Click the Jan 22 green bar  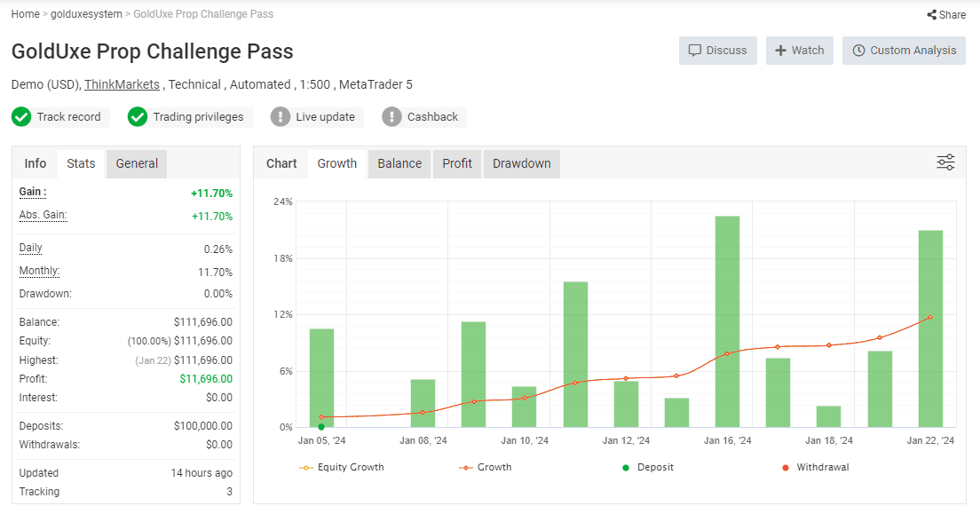[x=930, y=329]
